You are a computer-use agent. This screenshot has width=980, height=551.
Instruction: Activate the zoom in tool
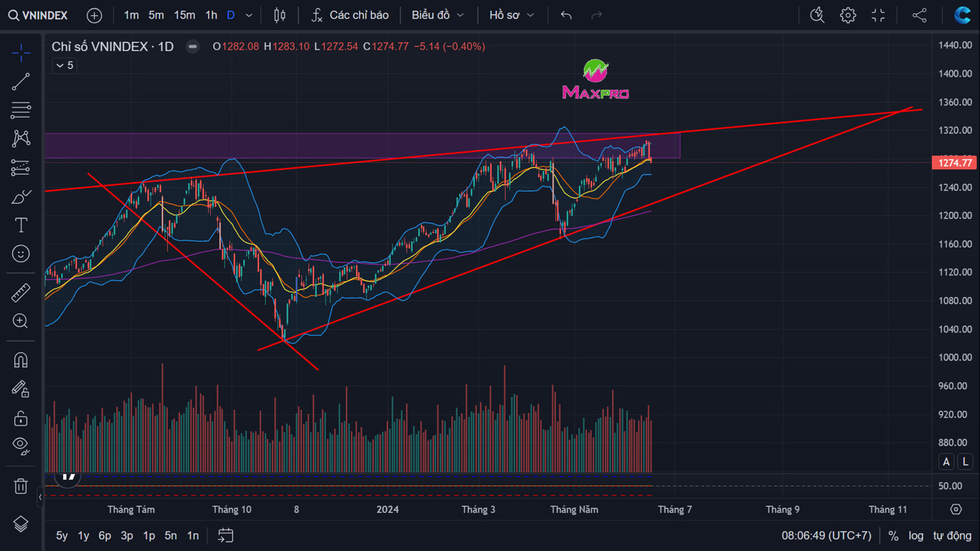tap(21, 321)
